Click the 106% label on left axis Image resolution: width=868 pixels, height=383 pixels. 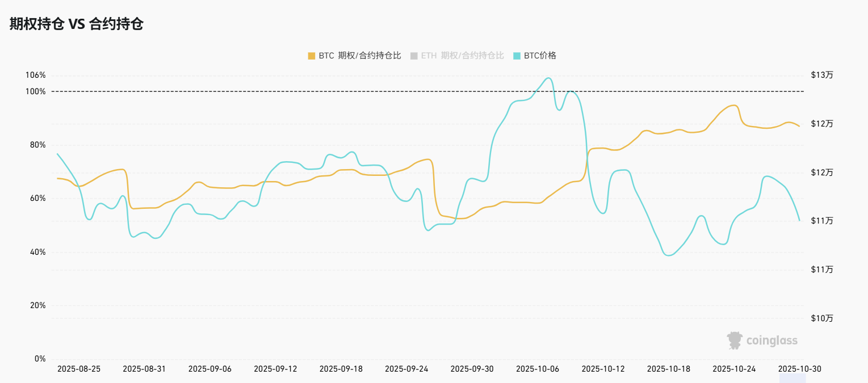(36, 75)
